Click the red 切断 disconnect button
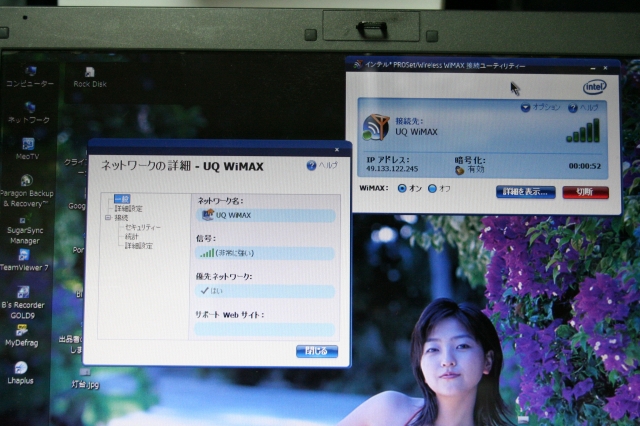640x426 pixels. click(585, 192)
